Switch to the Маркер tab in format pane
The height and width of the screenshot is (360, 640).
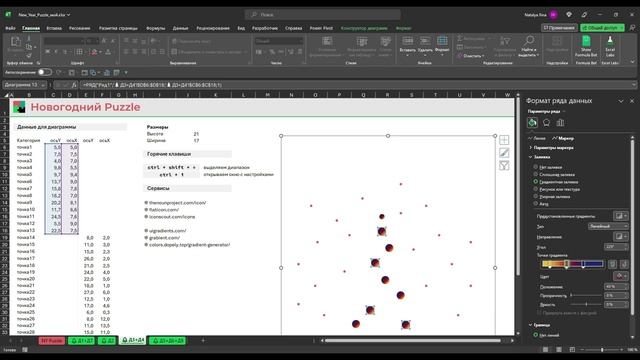pyautogui.click(x=563, y=138)
